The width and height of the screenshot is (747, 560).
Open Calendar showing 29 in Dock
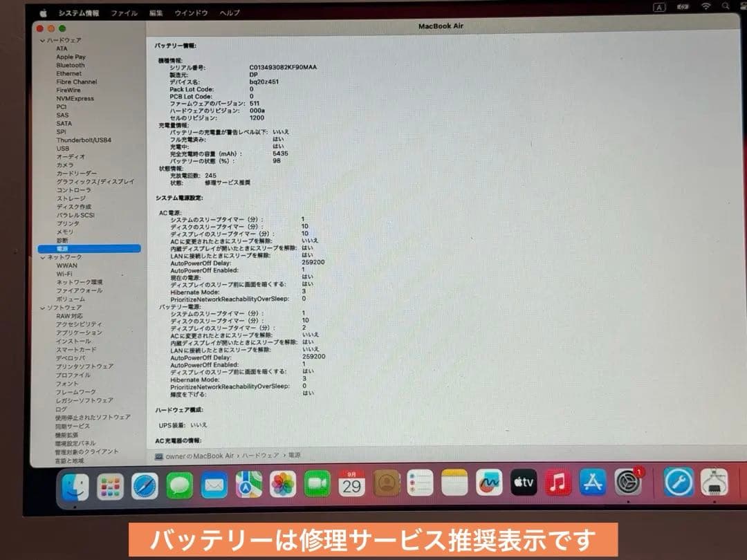point(351,484)
